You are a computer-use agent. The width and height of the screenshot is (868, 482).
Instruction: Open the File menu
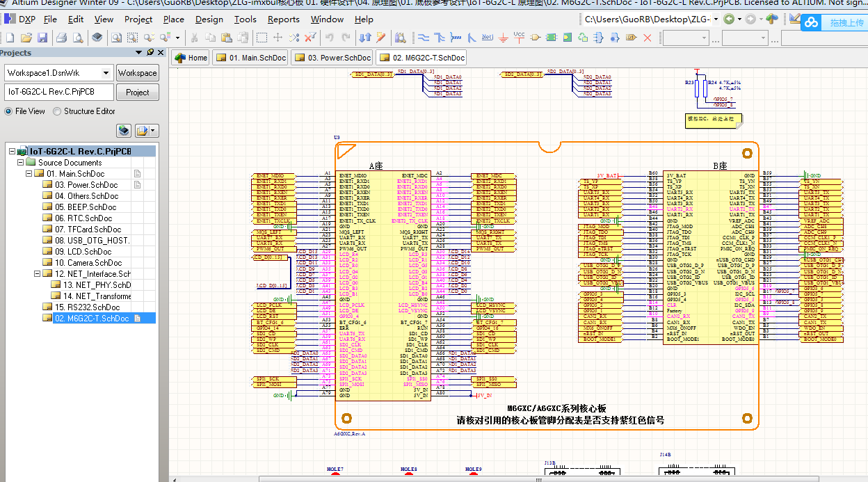[50, 19]
